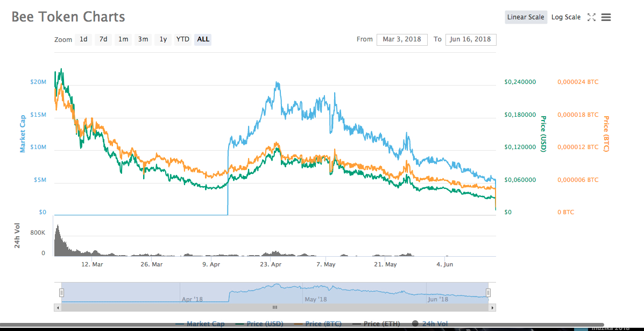Set zoom to 7d
This screenshot has width=644, height=331.
tap(103, 39)
